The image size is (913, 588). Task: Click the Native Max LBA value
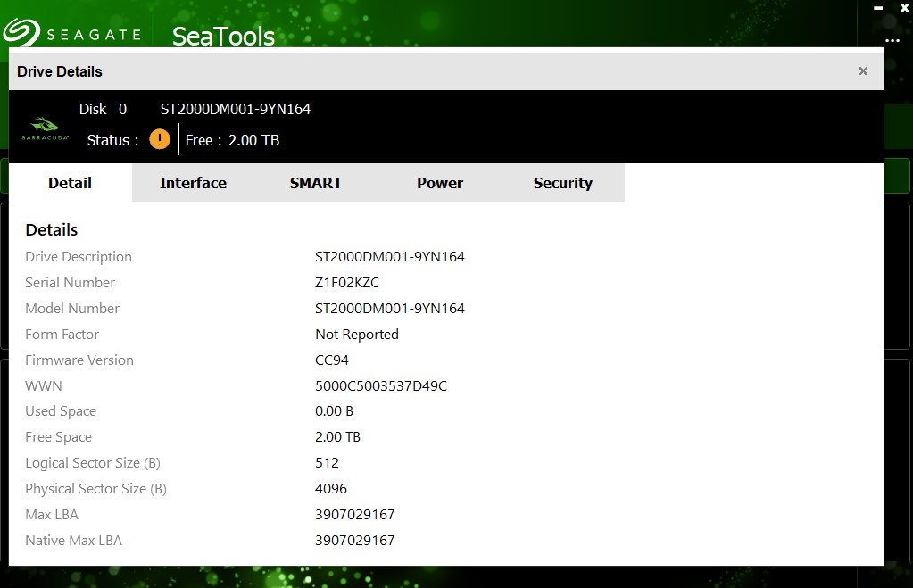(x=354, y=541)
